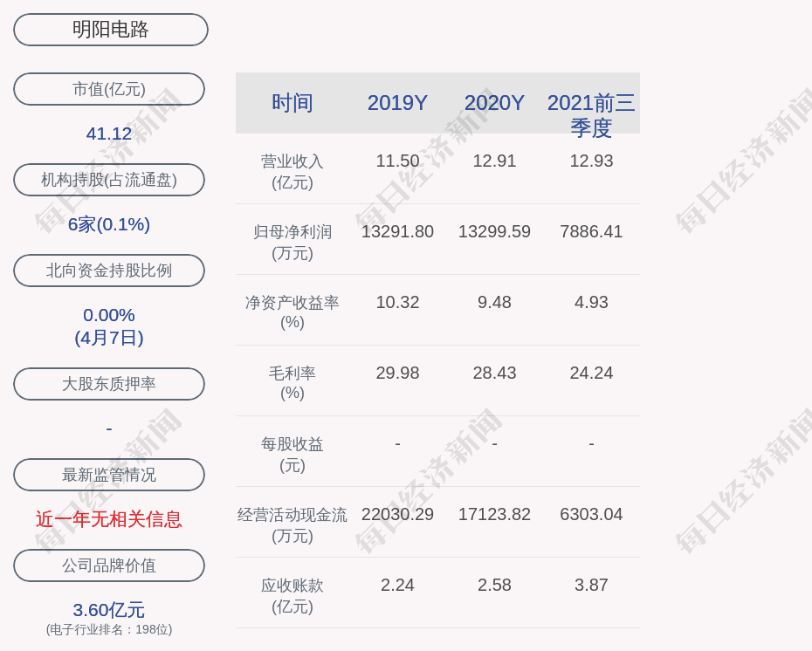812x651 pixels.
Task: Select the 公司品牌价值 label pill
Action: [109, 565]
